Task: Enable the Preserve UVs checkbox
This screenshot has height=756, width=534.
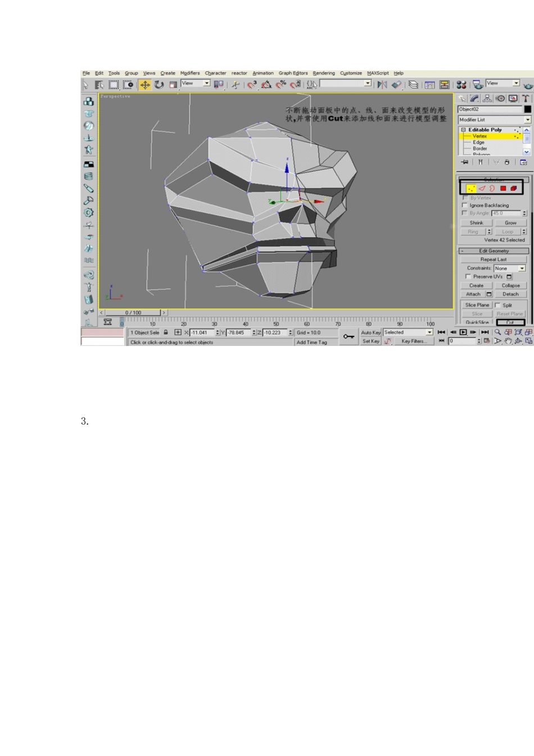Action: click(x=468, y=277)
